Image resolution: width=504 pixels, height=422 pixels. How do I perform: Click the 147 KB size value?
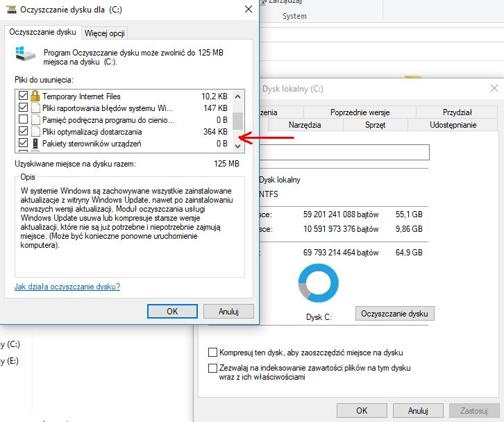point(215,108)
